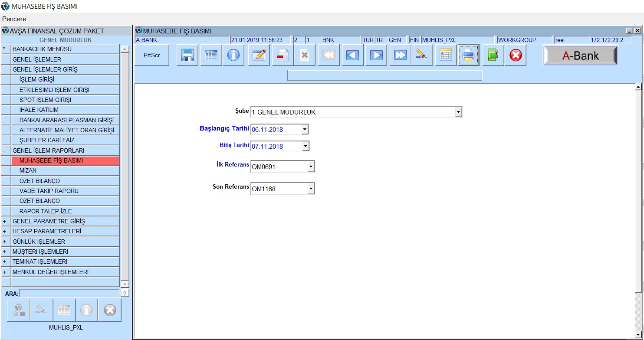Click form area scrollbar up arrow

[638, 87]
